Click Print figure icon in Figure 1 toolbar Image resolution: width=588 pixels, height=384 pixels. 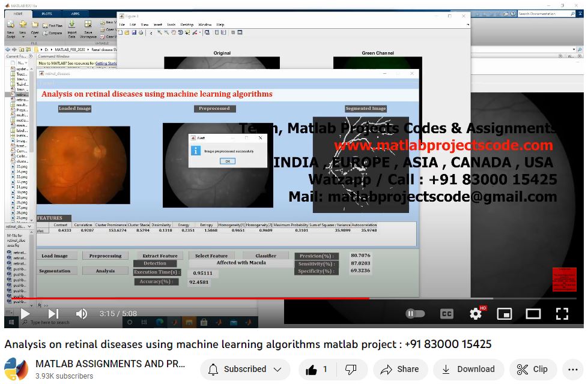(141, 32)
